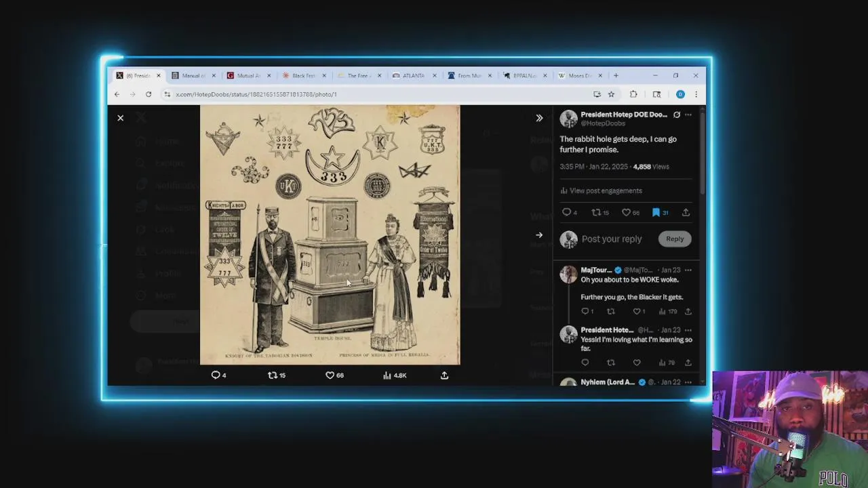Open Nyhiem (Lord A... username link
Viewport: 868px width, 488px height.
click(608, 382)
